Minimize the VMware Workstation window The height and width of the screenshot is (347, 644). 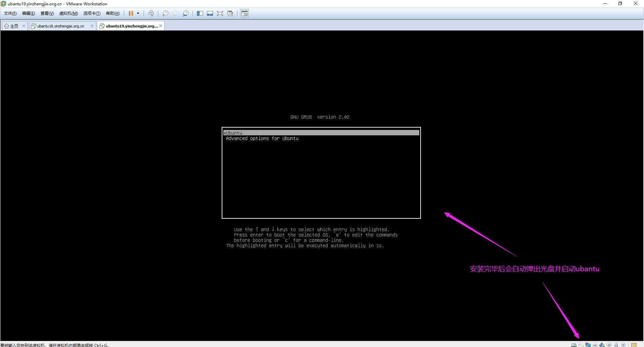(605, 4)
